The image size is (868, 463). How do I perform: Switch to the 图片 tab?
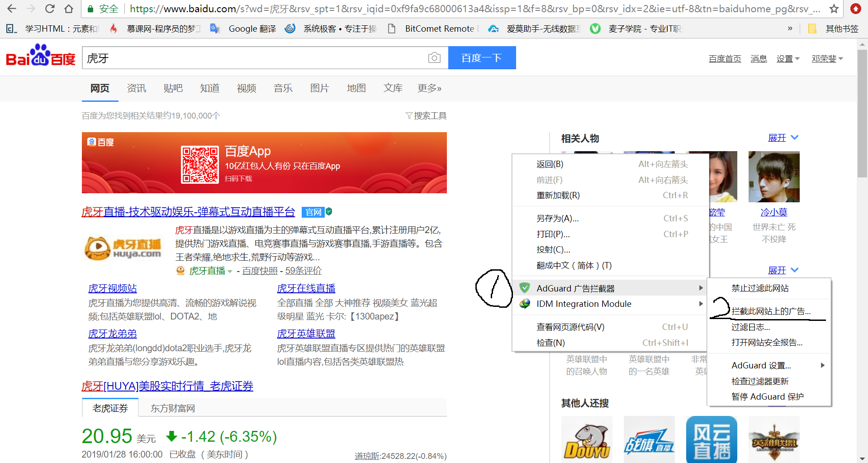click(x=320, y=88)
